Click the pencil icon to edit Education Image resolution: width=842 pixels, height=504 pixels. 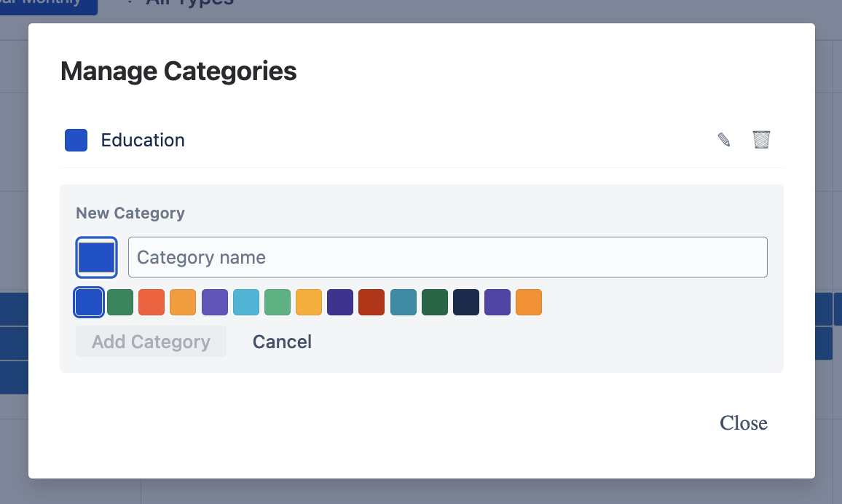pos(723,139)
